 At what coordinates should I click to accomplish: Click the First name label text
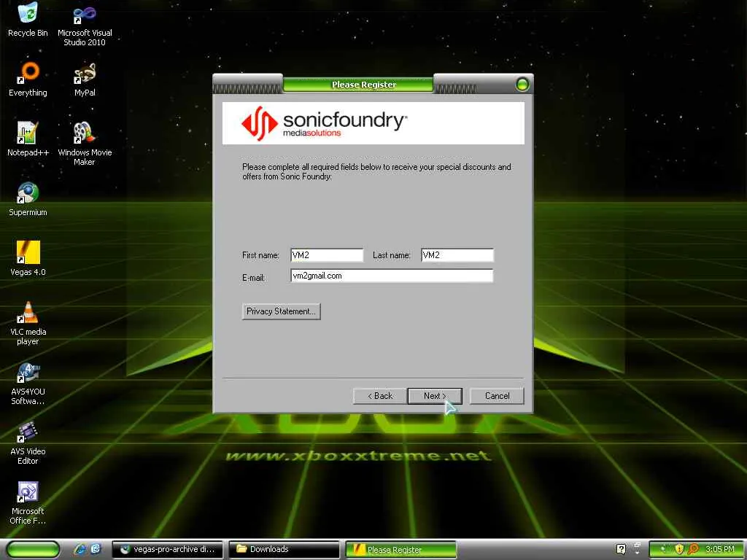(260, 255)
